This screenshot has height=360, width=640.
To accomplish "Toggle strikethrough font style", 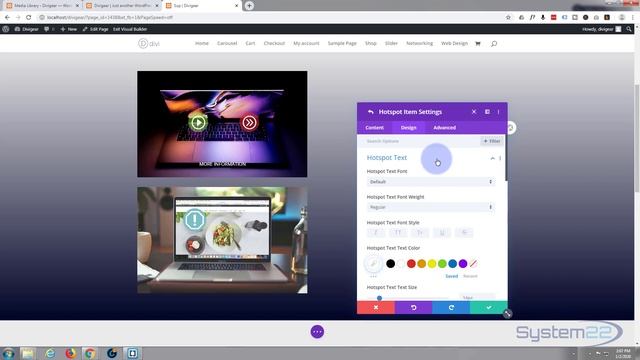I will click(464, 233).
